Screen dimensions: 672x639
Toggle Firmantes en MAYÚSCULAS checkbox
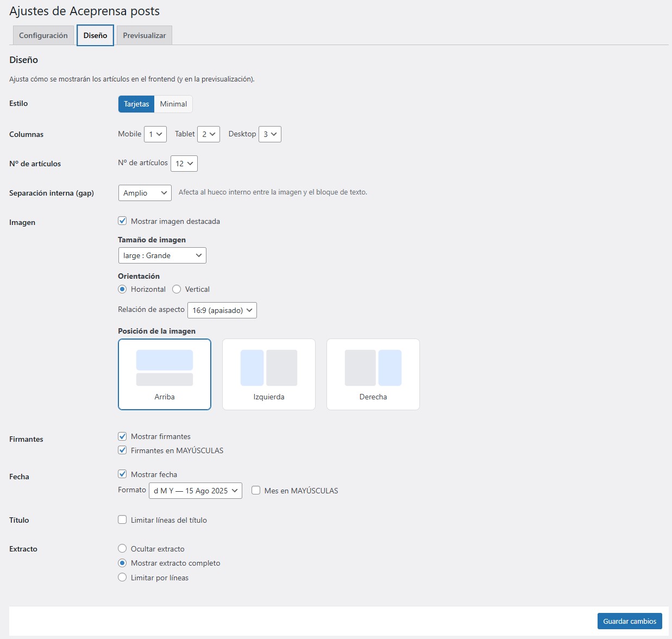coord(122,450)
